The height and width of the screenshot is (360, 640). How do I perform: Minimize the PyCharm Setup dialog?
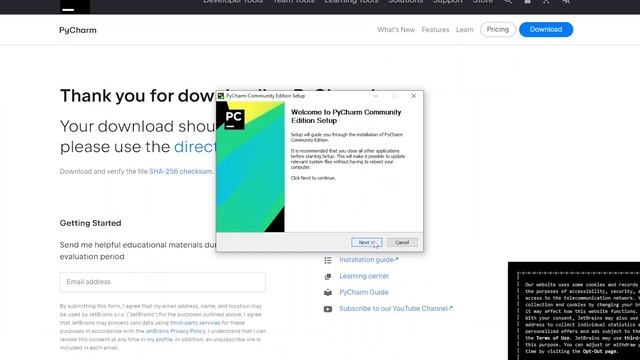click(x=376, y=96)
